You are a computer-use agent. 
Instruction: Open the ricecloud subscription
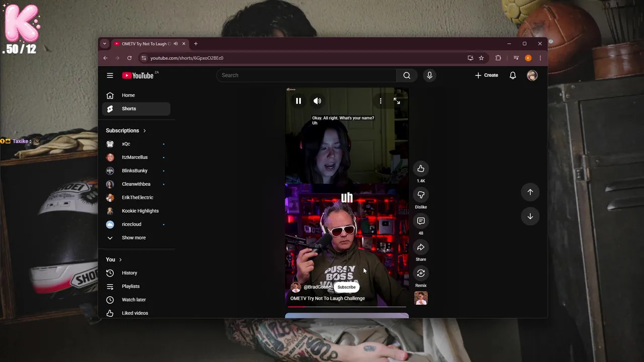[x=136, y=224]
